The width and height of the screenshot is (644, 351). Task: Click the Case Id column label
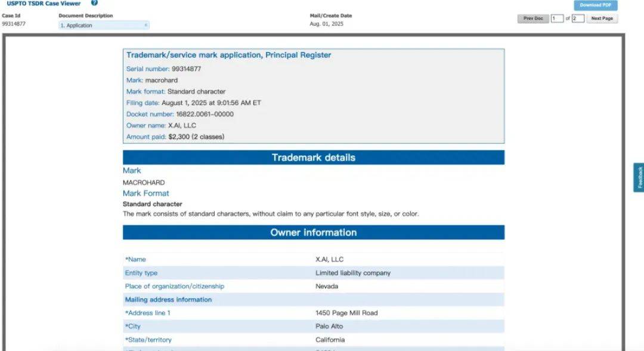point(11,16)
